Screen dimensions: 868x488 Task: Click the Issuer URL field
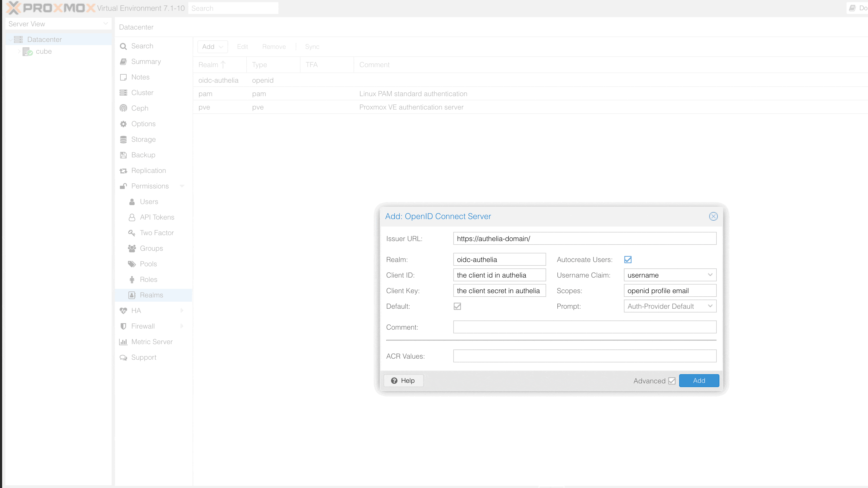point(585,238)
